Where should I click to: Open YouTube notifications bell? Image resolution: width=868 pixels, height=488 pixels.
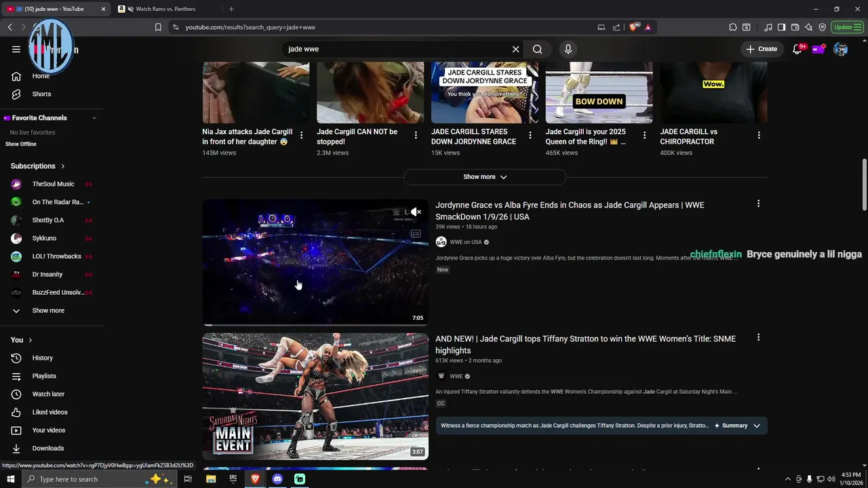797,49
